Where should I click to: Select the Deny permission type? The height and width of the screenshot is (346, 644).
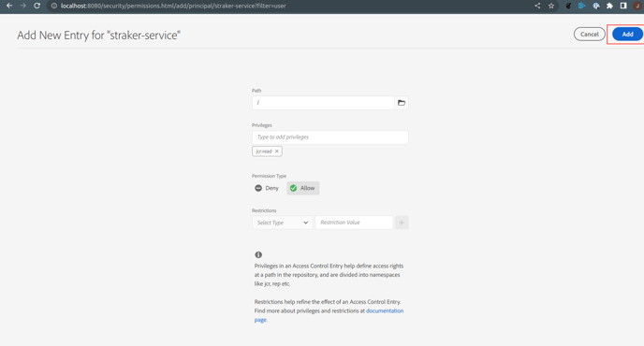[267, 188]
